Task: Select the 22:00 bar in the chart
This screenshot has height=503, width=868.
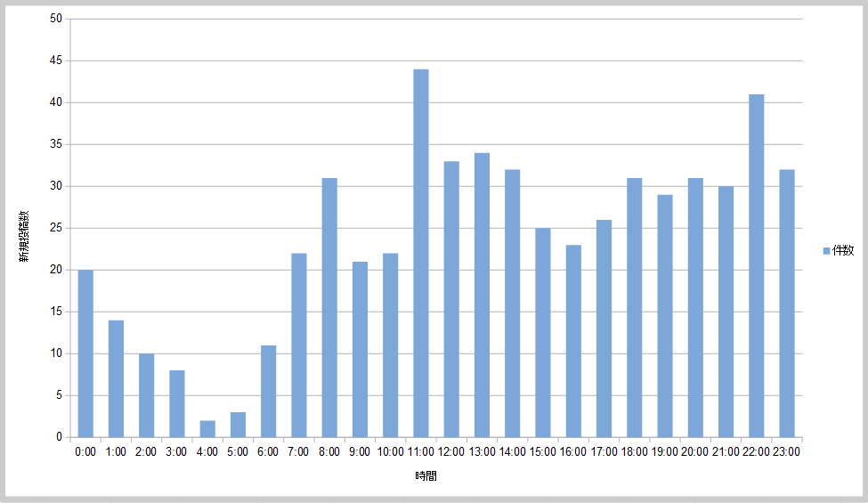Action: tap(756, 266)
